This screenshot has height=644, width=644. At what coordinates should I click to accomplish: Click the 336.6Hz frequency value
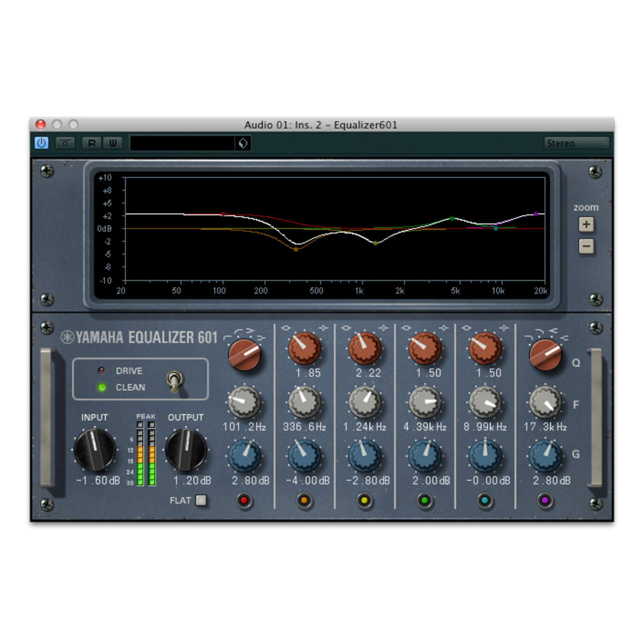coord(304,427)
